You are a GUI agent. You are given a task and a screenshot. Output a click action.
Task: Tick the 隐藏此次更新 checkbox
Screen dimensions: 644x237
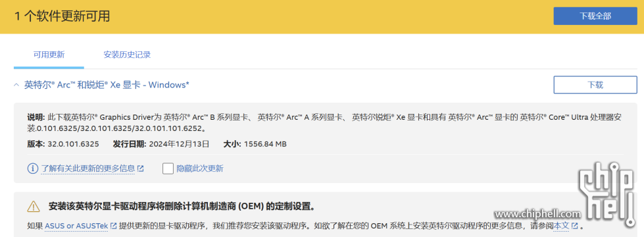click(x=168, y=169)
